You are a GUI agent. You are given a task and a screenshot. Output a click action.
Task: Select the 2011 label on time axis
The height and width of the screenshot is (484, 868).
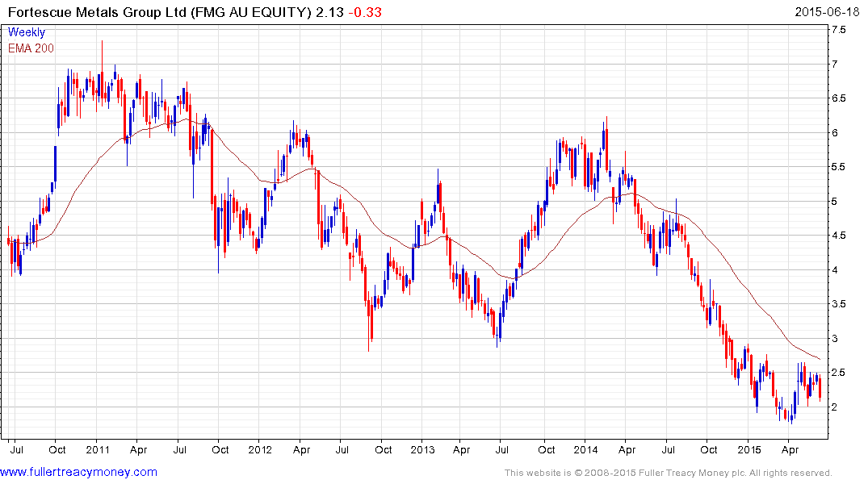pos(98,449)
